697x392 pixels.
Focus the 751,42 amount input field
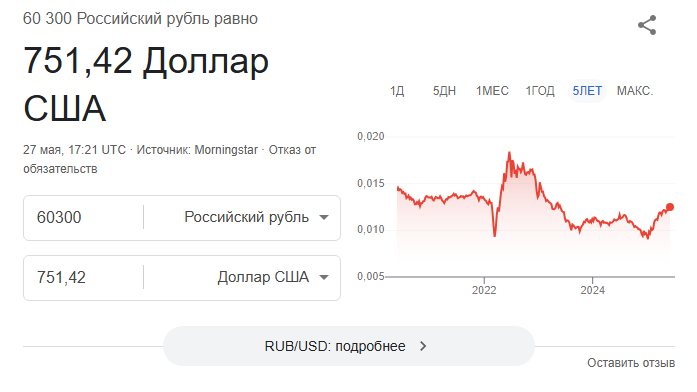(x=83, y=277)
